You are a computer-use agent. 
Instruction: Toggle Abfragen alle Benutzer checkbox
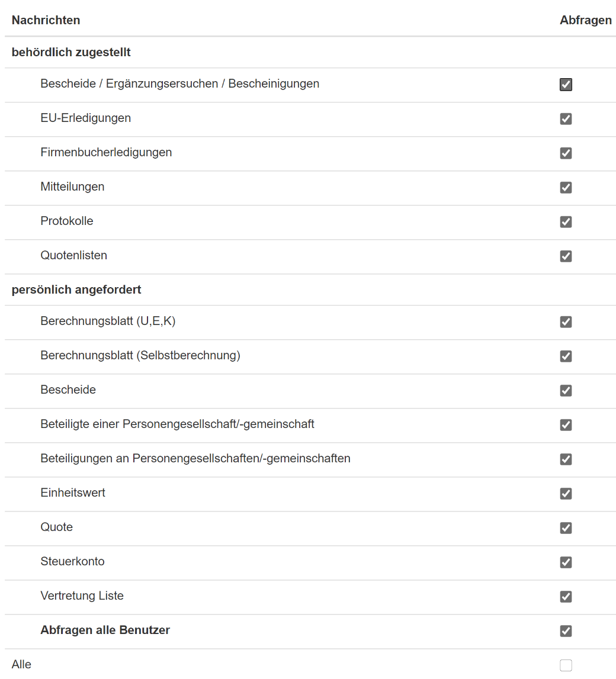click(566, 631)
